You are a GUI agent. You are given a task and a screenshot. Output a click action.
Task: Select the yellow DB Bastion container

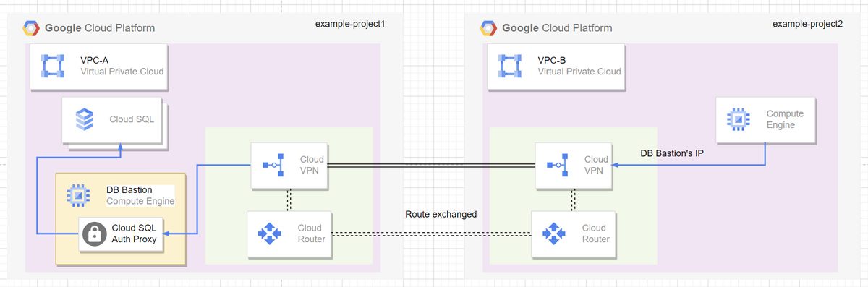click(121, 218)
